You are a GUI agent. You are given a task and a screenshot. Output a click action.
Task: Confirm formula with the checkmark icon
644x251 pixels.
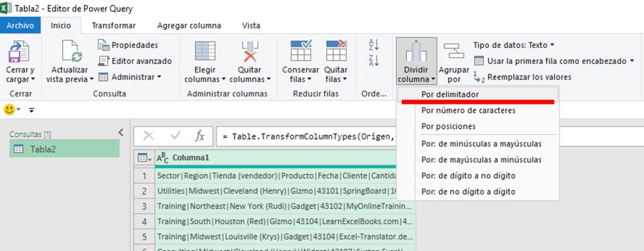[176, 136]
